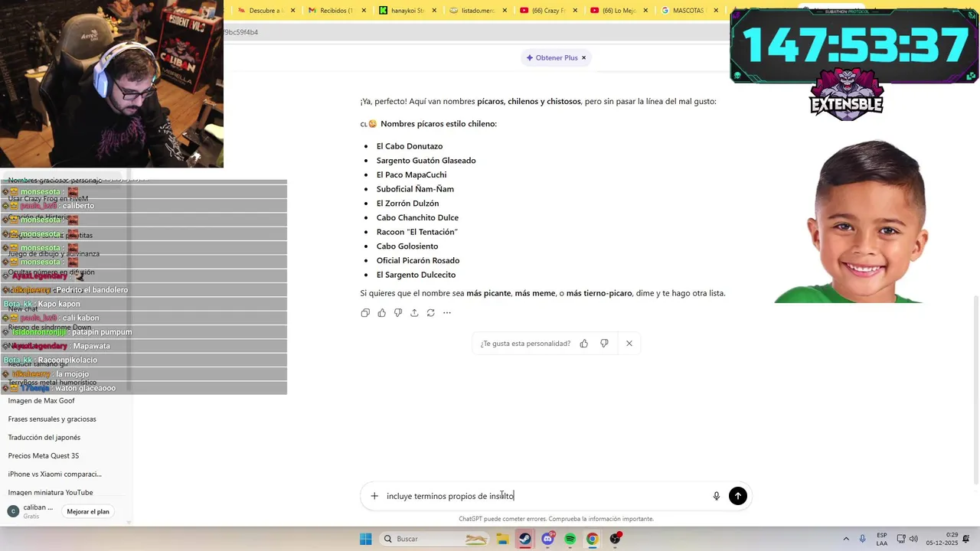Click the name 'Sargento Guatón Glaseado'
980x551 pixels.
coord(426,161)
